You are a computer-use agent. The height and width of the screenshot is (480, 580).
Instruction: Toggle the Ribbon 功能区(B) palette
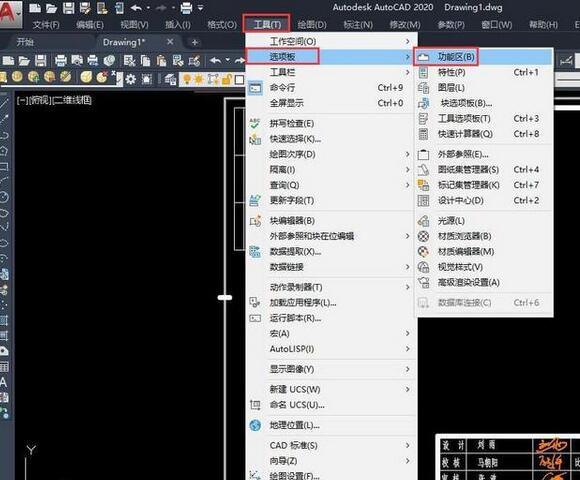(483, 57)
